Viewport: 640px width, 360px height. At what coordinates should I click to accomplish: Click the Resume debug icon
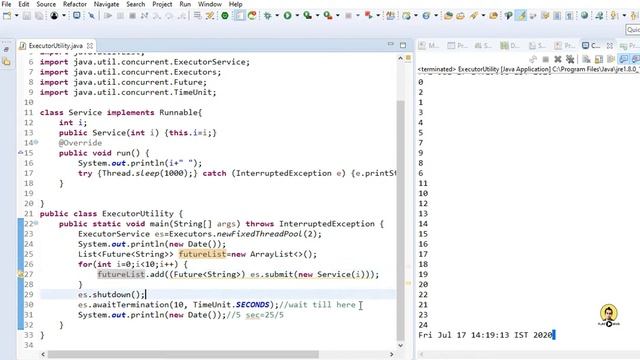click(x=108, y=16)
